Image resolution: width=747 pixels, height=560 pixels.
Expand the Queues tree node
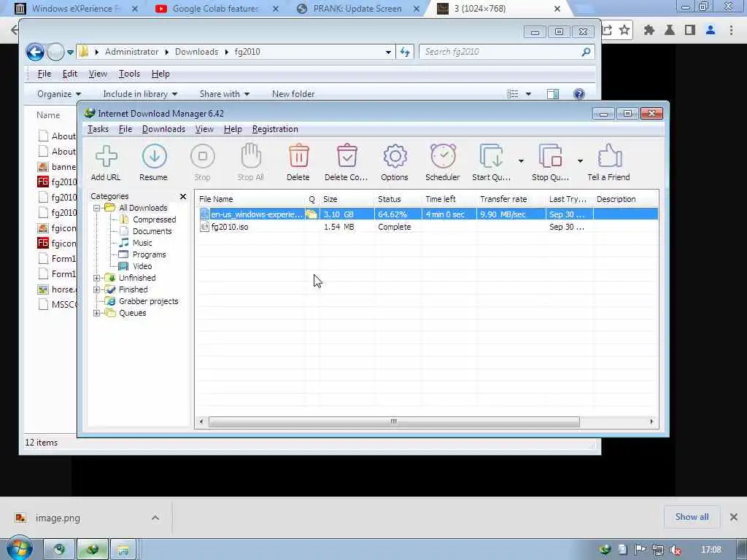[97, 314]
